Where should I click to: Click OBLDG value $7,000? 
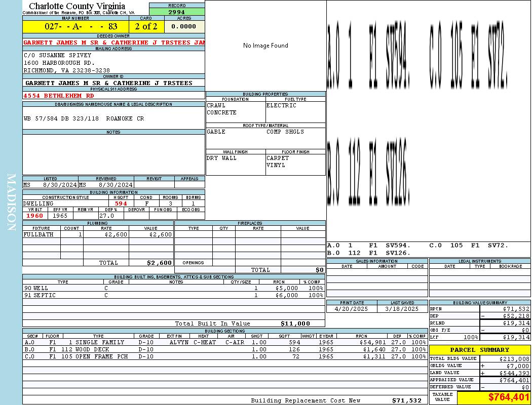(x=517, y=366)
